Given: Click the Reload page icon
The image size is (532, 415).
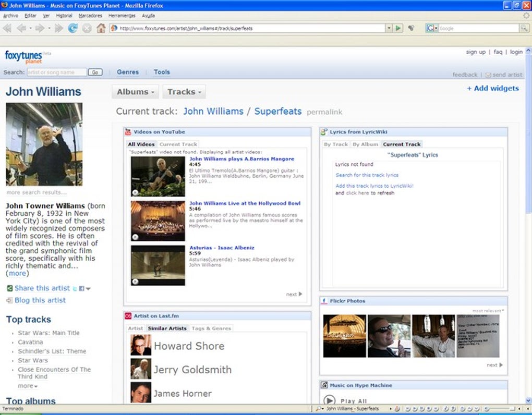Looking at the screenshot, I should pyautogui.click(x=72, y=28).
